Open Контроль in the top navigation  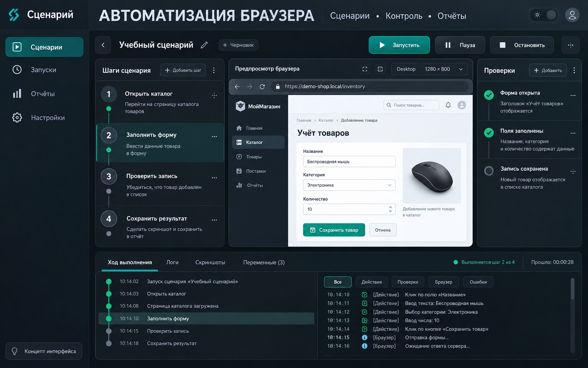pyautogui.click(x=404, y=16)
